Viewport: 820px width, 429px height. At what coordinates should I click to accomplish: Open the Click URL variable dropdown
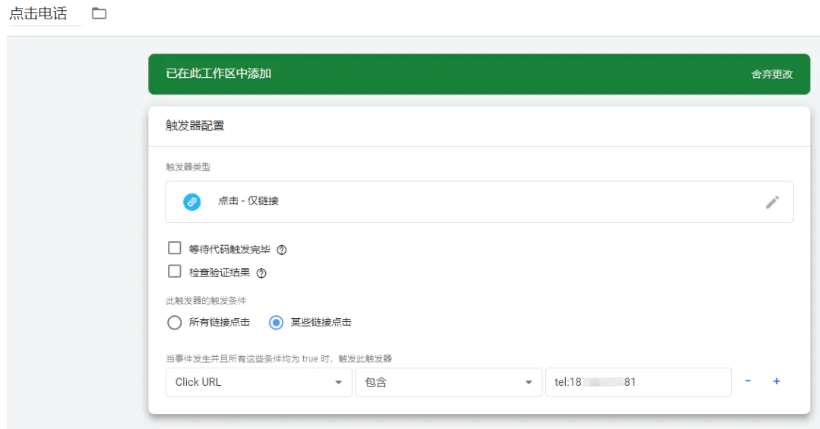[259, 382]
